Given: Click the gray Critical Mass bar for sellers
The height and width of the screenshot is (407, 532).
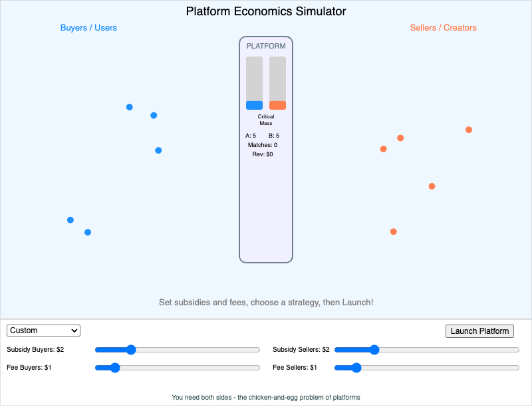Looking at the screenshot, I should 277,78.
